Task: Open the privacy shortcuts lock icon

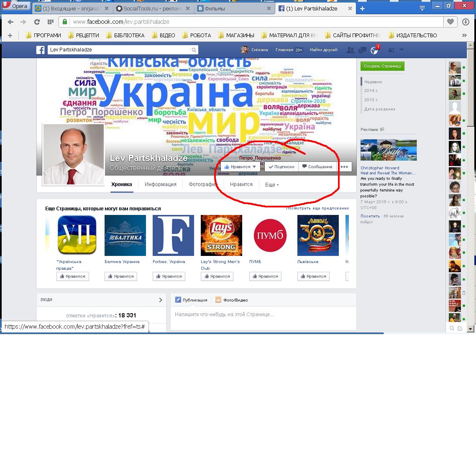Action: pyautogui.click(x=392, y=50)
